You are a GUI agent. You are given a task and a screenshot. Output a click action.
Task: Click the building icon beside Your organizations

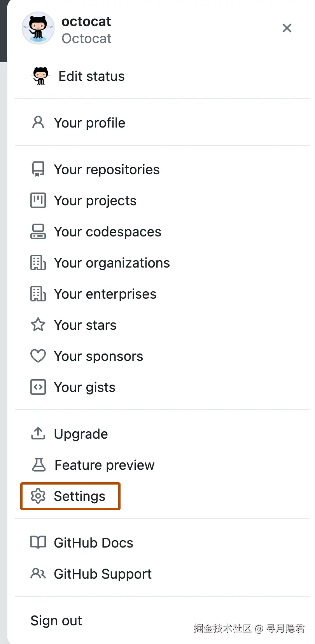[x=38, y=262]
